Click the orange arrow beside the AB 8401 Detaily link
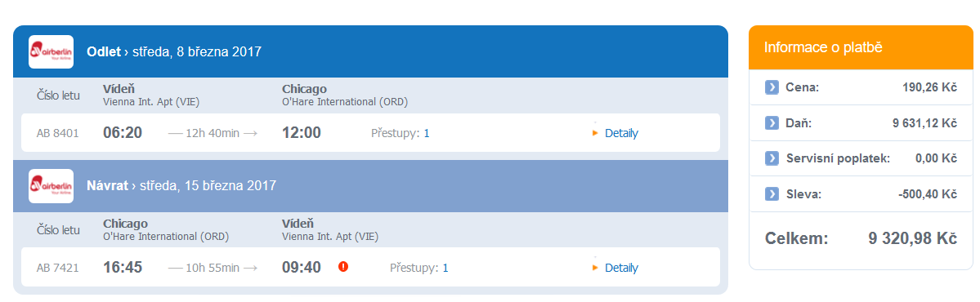 [x=596, y=133]
